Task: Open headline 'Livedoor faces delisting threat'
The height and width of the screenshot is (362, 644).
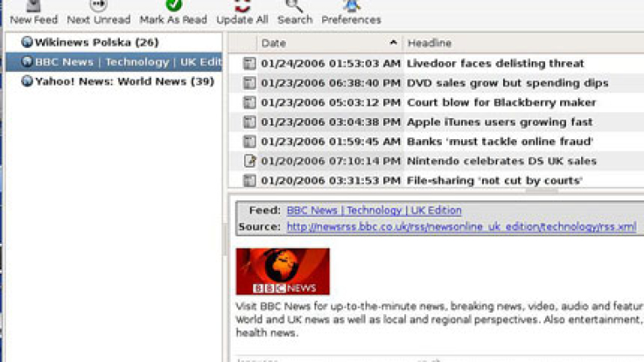Action: click(x=496, y=64)
